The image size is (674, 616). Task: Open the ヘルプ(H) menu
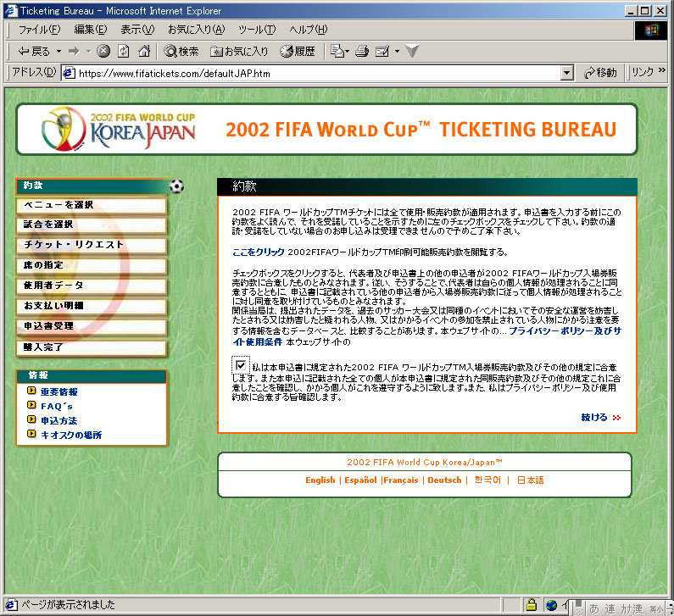(x=309, y=30)
